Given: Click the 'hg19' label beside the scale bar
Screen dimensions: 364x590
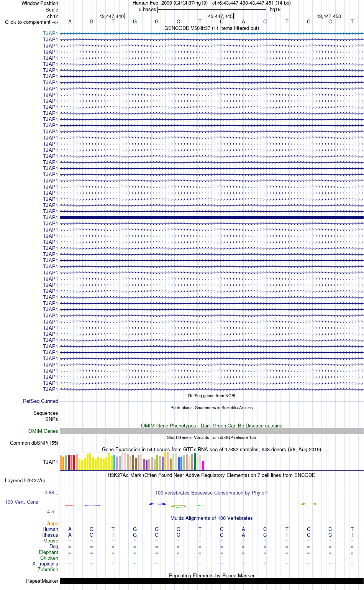Looking at the screenshot, I should [275, 10].
